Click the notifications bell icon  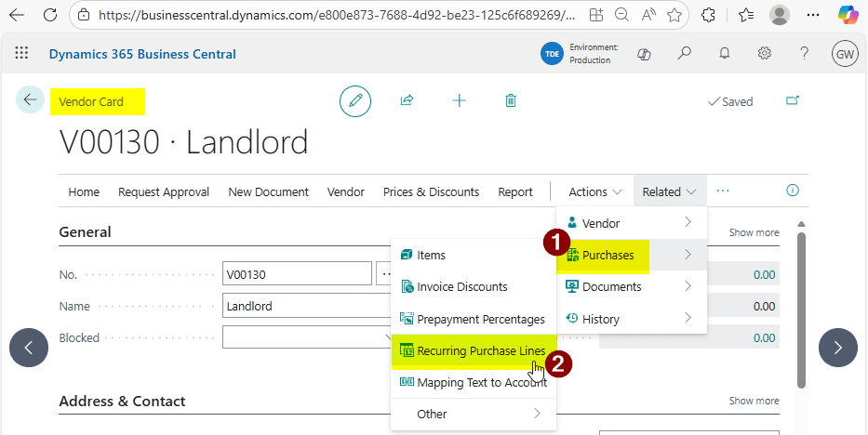(x=724, y=54)
